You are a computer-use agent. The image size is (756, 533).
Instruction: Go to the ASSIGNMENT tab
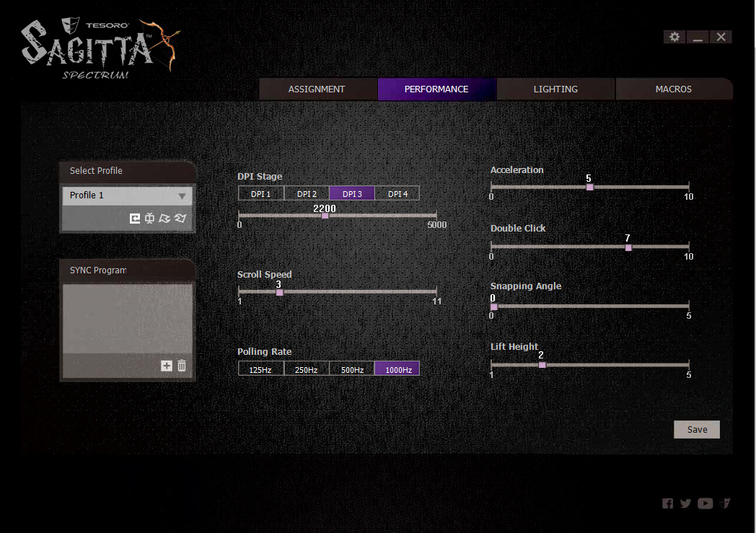pyautogui.click(x=317, y=89)
